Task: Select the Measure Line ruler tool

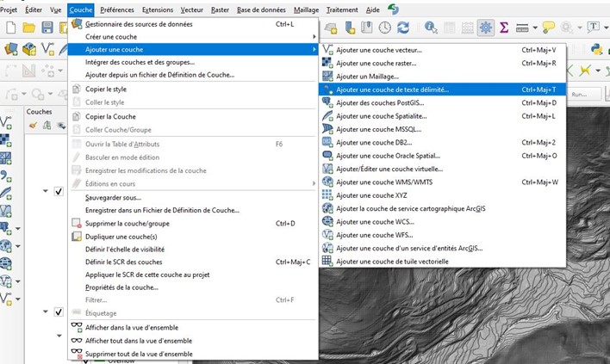Action: click(522, 28)
